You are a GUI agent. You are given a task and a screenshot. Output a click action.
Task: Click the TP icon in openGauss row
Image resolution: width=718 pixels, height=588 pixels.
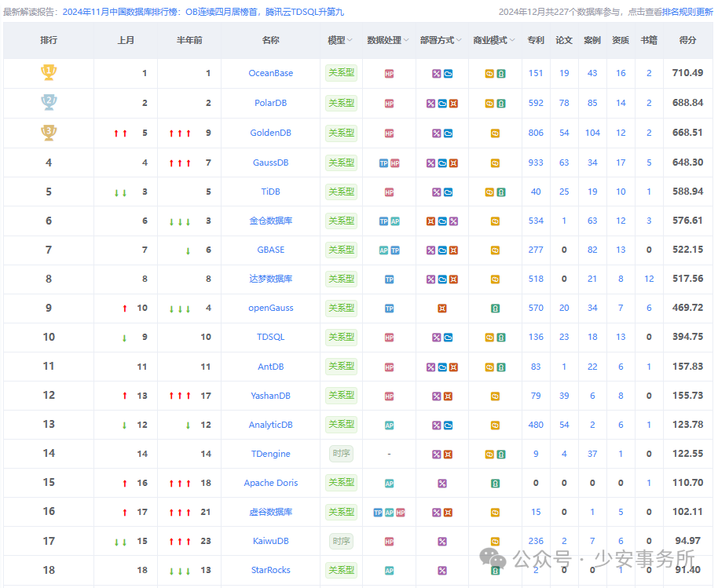coord(389,309)
